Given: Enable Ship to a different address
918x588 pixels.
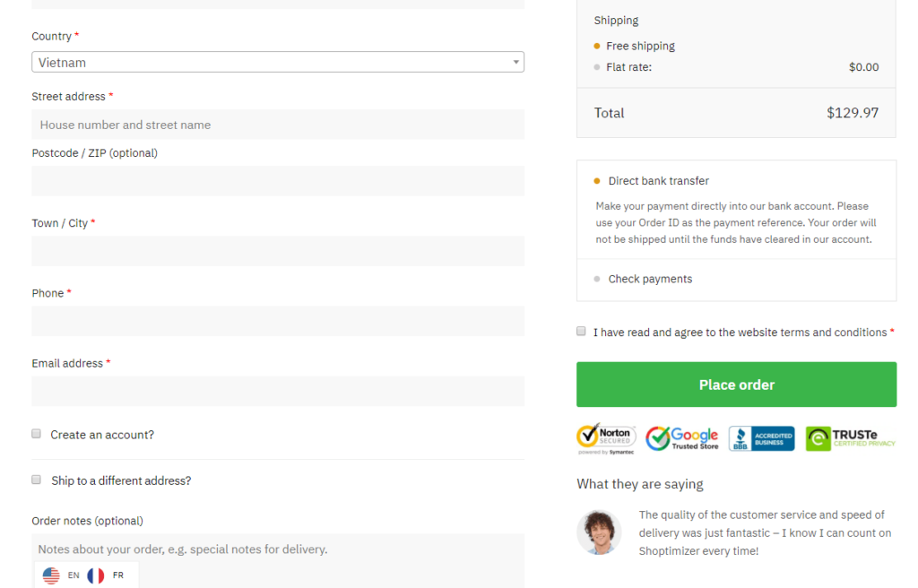Looking at the screenshot, I should point(37,480).
